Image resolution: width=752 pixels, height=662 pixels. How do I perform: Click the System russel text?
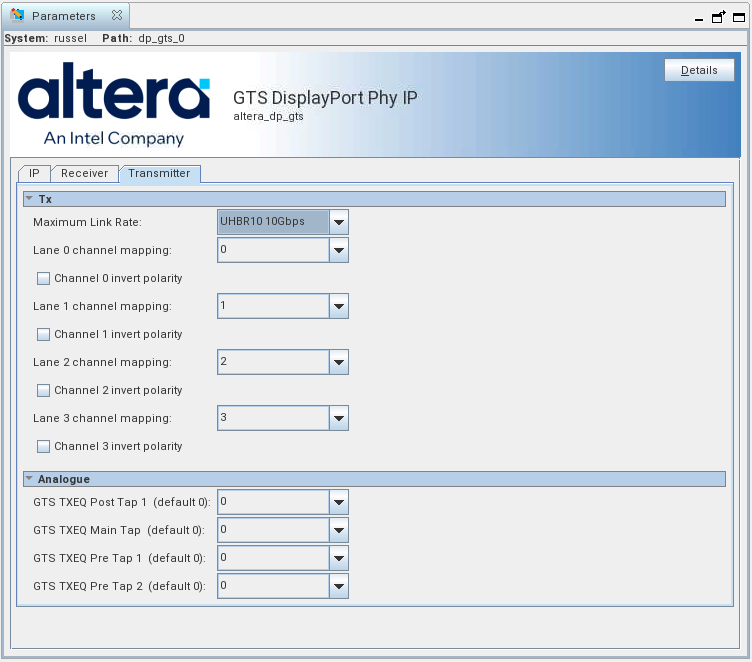[x=46, y=38]
